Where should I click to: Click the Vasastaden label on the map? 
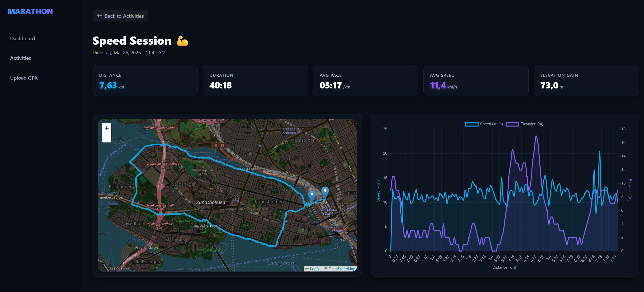303,140
